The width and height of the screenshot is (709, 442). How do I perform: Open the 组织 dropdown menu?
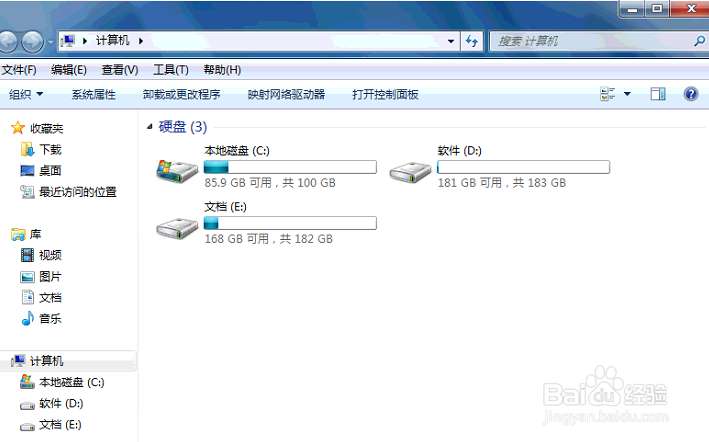(26, 94)
